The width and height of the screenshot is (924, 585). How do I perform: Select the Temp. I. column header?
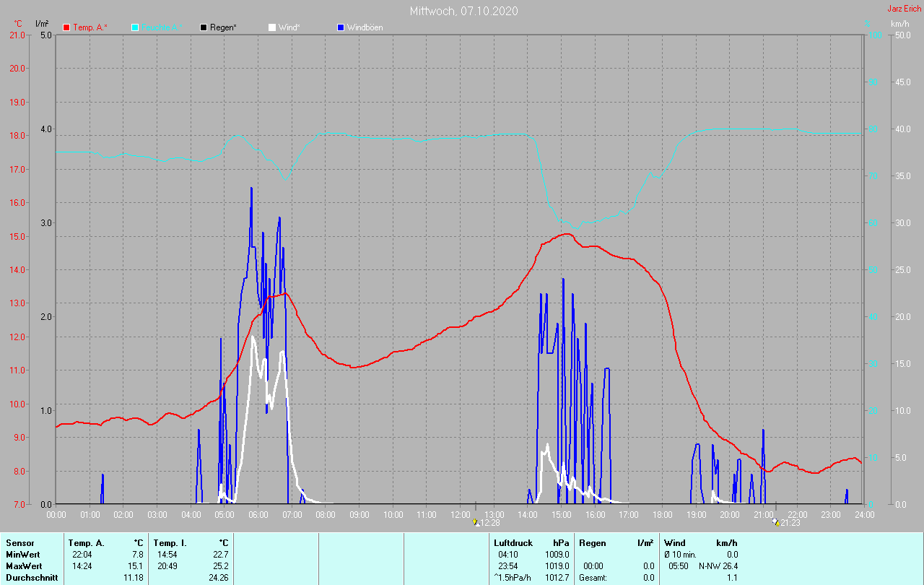[x=170, y=543]
